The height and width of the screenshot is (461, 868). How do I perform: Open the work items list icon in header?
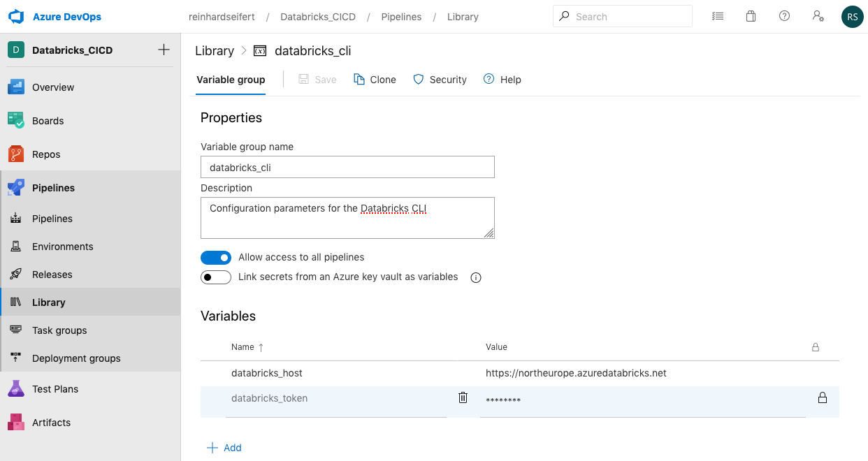pos(717,16)
